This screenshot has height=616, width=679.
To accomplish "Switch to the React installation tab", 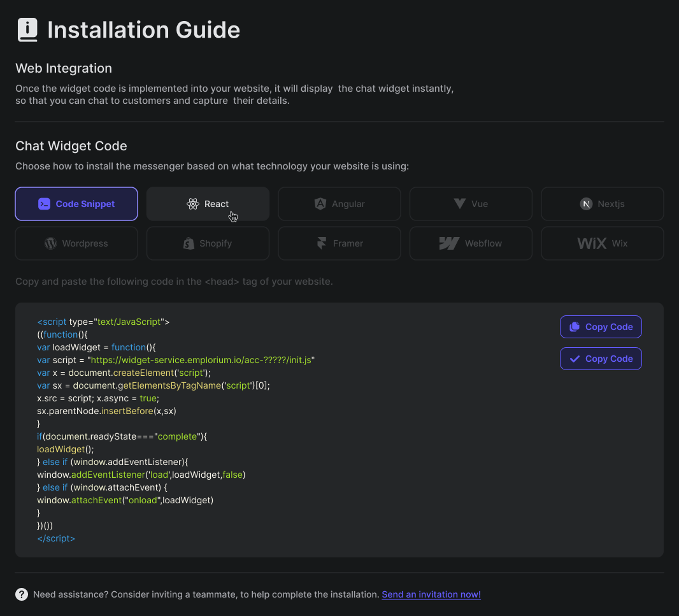I will (208, 204).
